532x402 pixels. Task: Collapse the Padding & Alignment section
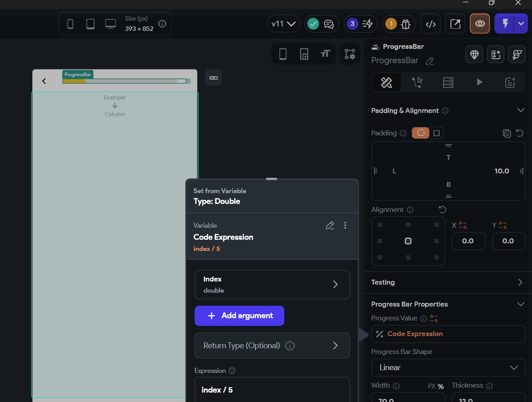pyautogui.click(x=520, y=110)
